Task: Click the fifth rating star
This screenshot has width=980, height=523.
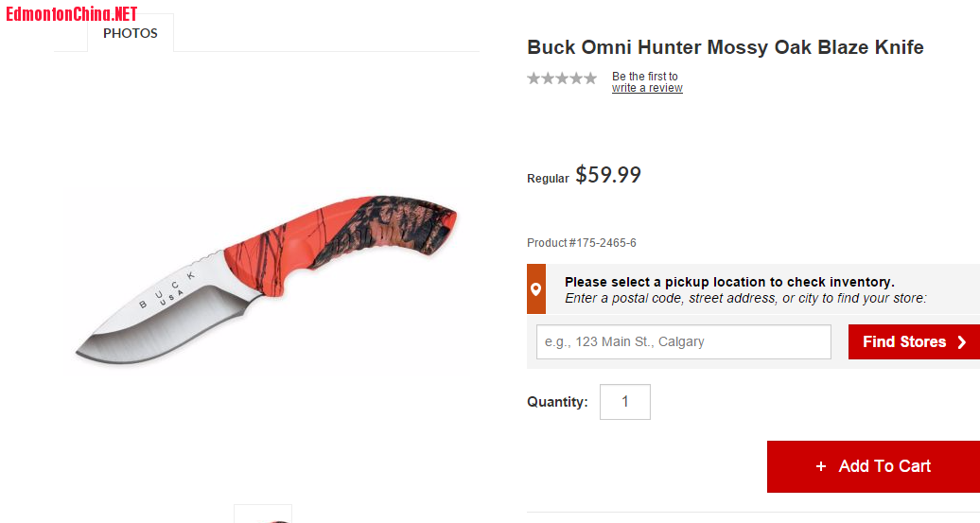Action: tap(590, 78)
